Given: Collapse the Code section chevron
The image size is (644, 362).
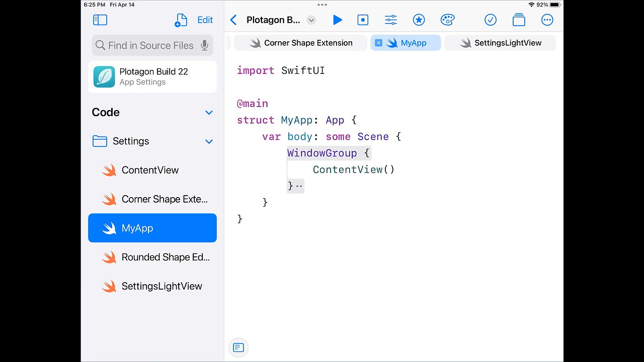Looking at the screenshot, I should point(209,113).
